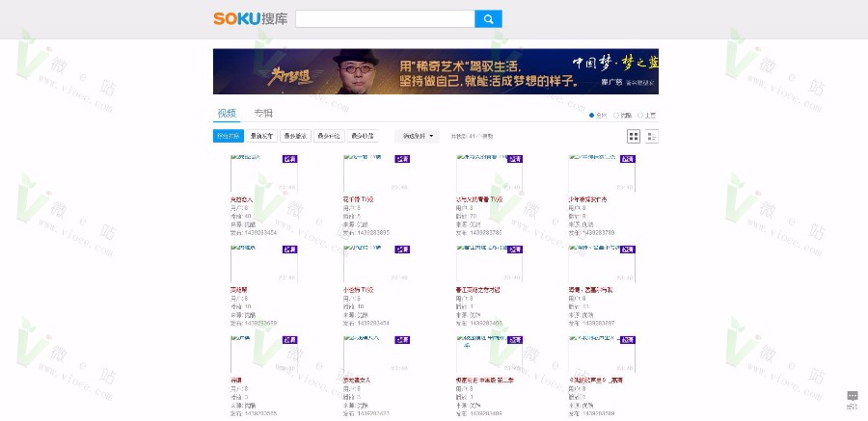Click the 超清 badge on 花千骨 TV版
The image size is (868, 421).
[x=402, y=159]
